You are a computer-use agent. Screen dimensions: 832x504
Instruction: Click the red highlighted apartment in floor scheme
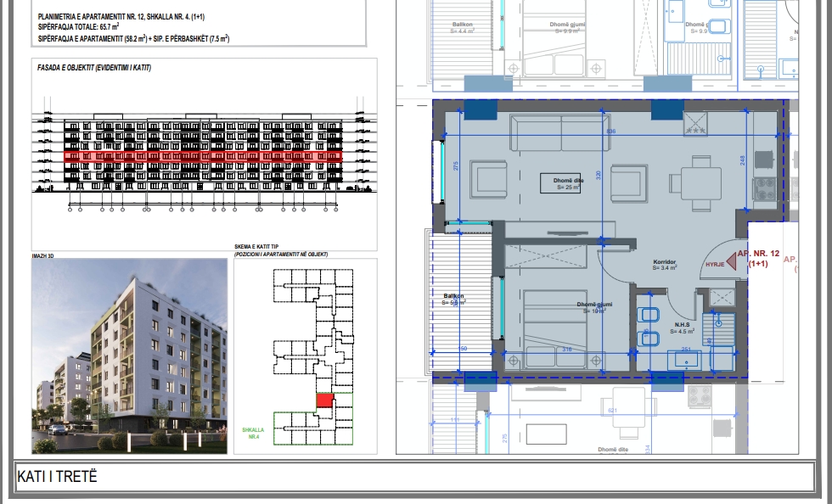(x=323, y=400)
